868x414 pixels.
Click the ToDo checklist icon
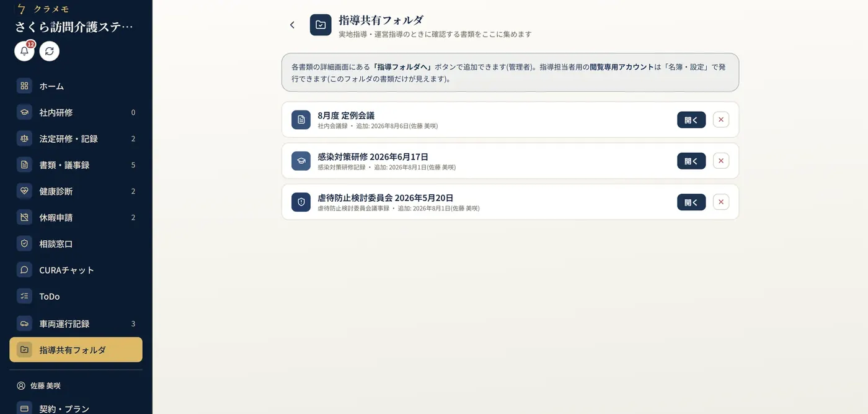click(24, 296)
